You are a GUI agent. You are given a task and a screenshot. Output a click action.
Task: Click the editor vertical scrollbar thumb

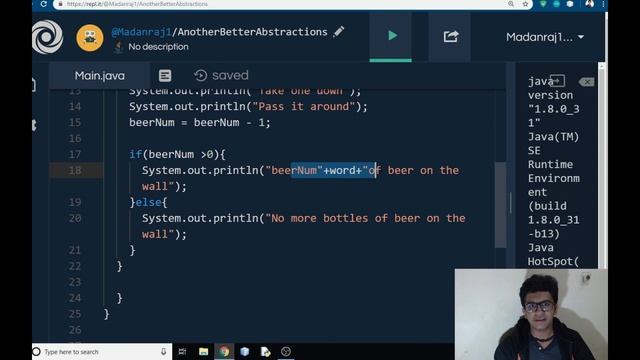(x=500, y=205)
